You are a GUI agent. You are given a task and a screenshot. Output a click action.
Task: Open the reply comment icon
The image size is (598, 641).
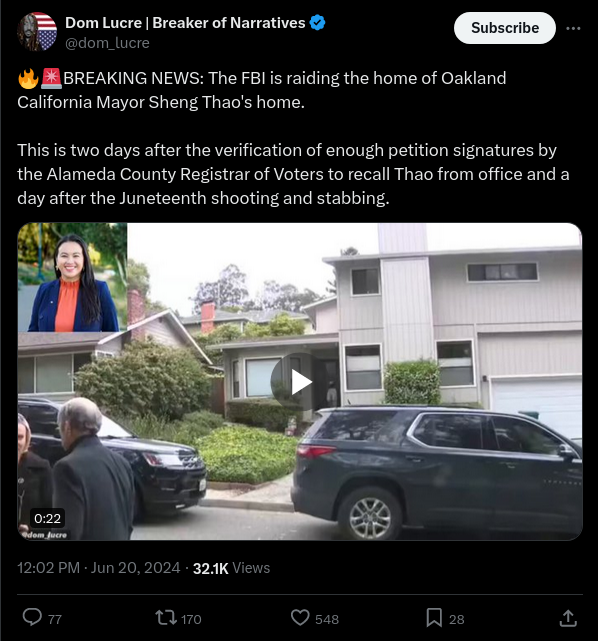click(32, 617)
